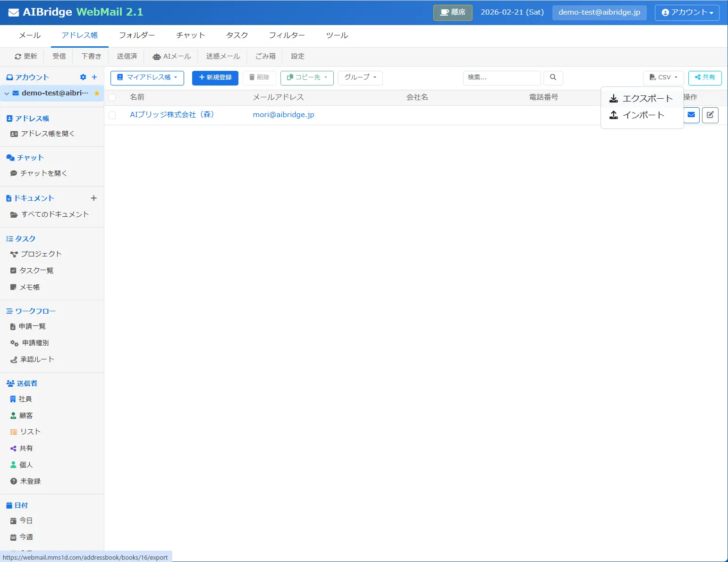Expand the グループ dropdown
Screen dimensions: 728x562
[360, 77]
